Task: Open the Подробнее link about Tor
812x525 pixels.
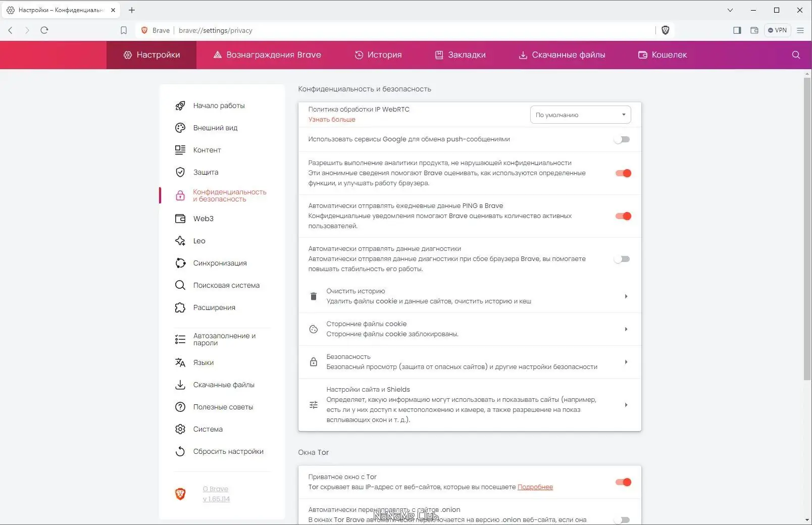Action: tap(535, 487)
